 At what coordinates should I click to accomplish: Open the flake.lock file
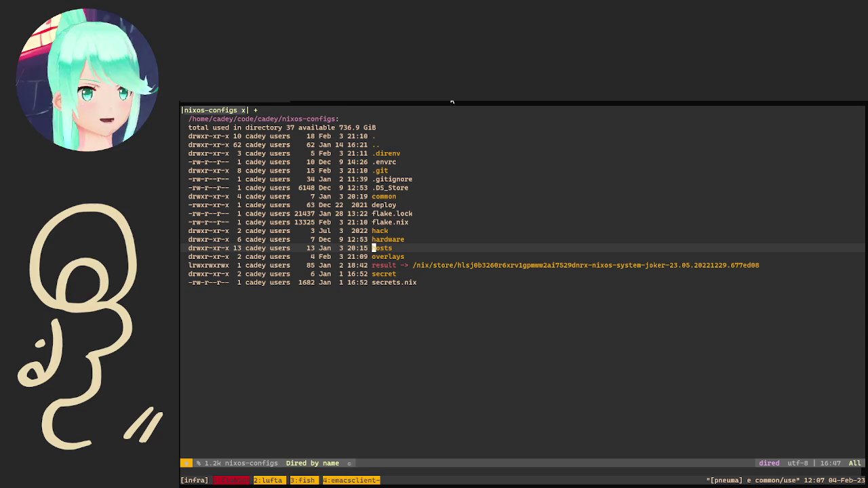(x=392, y=213)
